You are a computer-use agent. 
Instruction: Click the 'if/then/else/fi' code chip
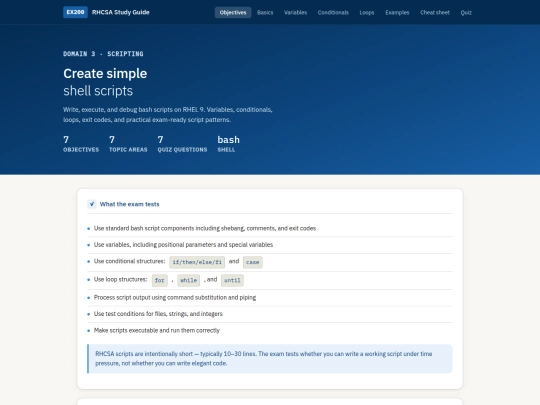[197, 262]
